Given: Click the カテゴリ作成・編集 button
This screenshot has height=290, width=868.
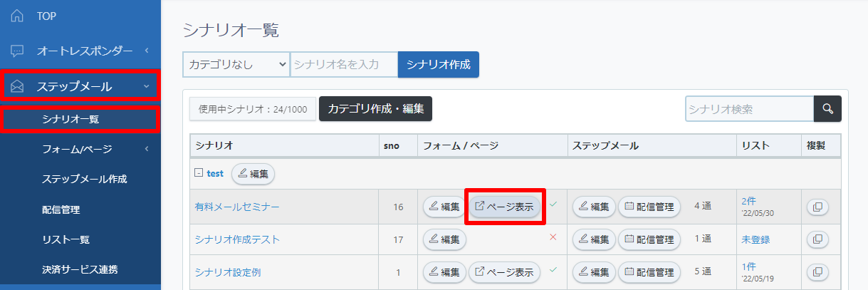Looking at the screenshot, I should click(x=375, y=109).
